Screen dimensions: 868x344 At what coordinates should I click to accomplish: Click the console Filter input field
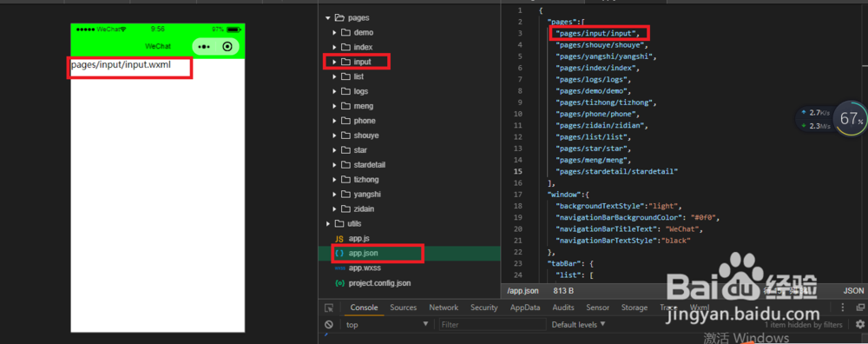pos(493,325)
